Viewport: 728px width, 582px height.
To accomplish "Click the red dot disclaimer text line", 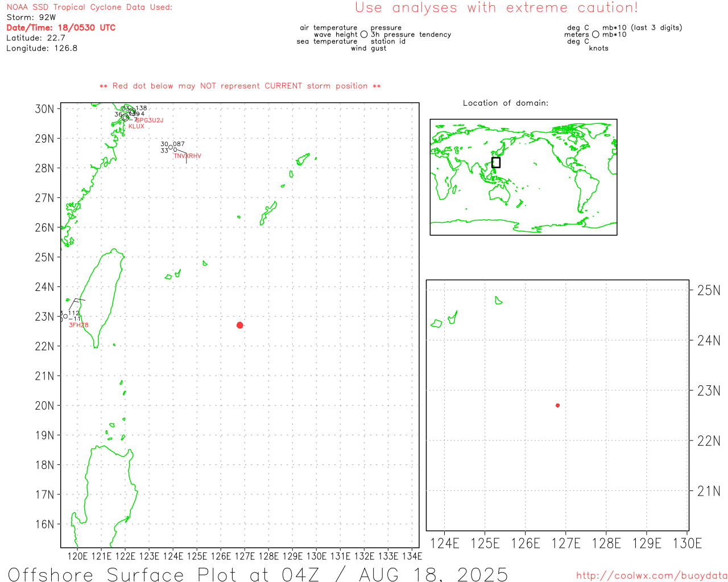I will click(240, 86).
